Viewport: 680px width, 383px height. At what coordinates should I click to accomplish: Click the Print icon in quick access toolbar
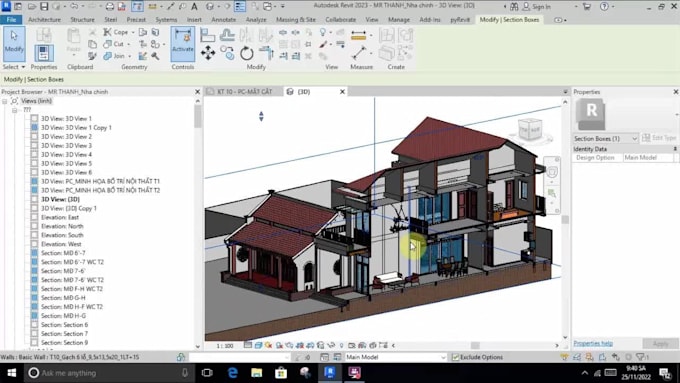coord(110,7)
